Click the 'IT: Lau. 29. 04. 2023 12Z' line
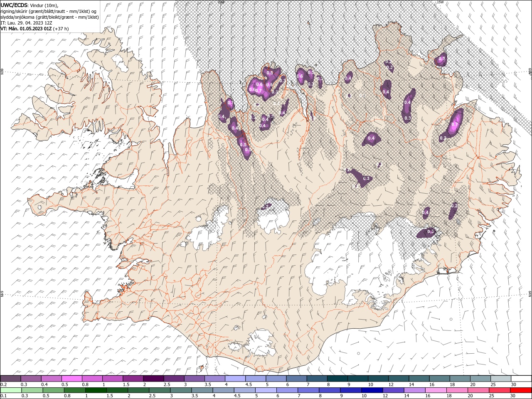 pyautogui.click(x=27, y=23)
